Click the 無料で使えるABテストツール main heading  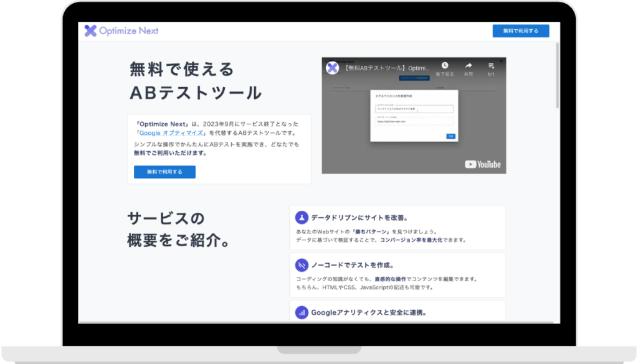(195, 81)
